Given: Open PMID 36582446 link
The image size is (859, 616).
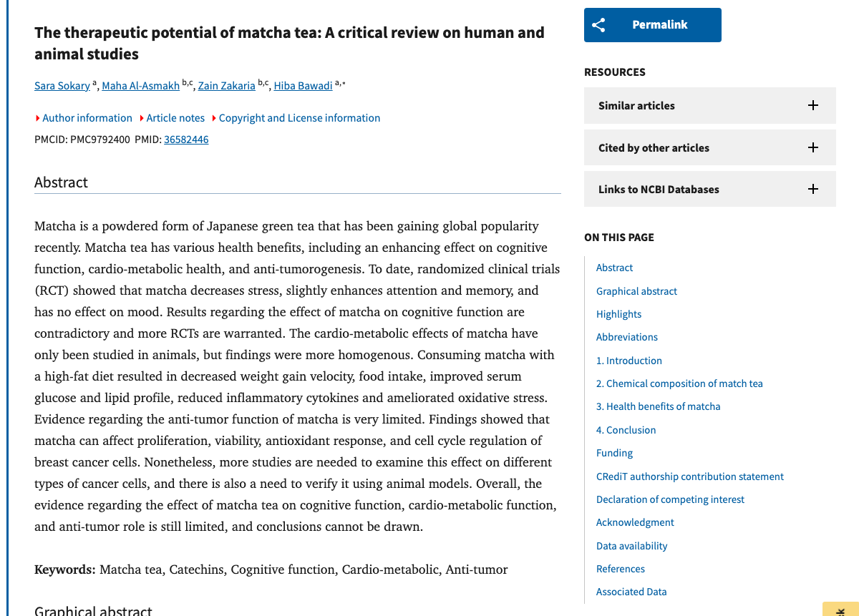Looking at the screenshot, I should (186, 139).
